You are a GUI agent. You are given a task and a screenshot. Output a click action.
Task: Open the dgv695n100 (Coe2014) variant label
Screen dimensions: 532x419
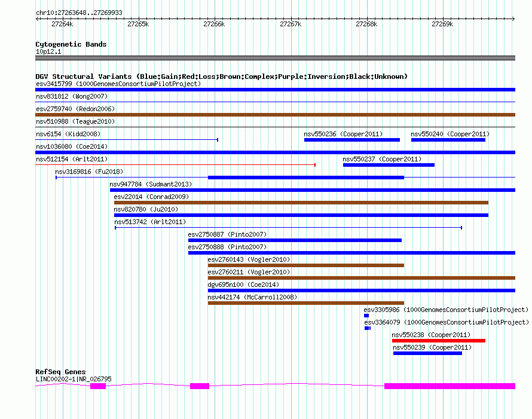243,285
